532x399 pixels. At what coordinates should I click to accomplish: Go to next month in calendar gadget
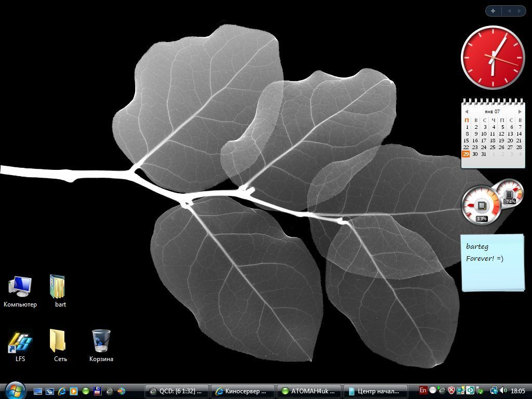[520, 112]
